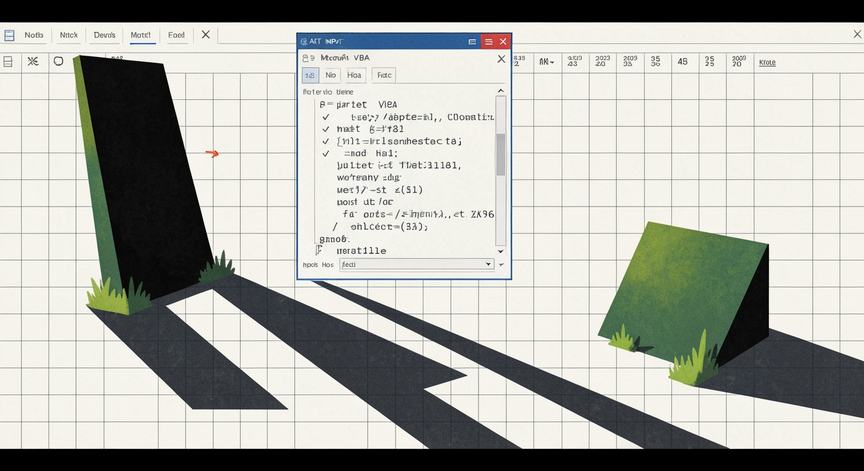Follow the Ktote link in header row
This screenshot has height=471, width=864.
tap(767, 62)
